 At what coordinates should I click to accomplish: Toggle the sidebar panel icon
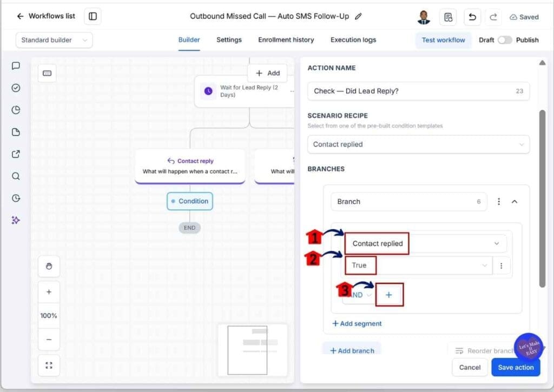point(93,16)
